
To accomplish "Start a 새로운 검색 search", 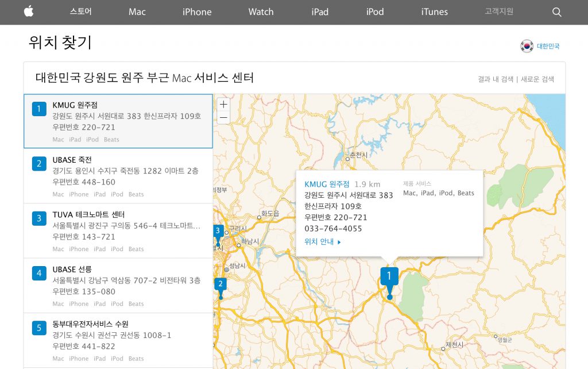I will (x=537, y=79).
